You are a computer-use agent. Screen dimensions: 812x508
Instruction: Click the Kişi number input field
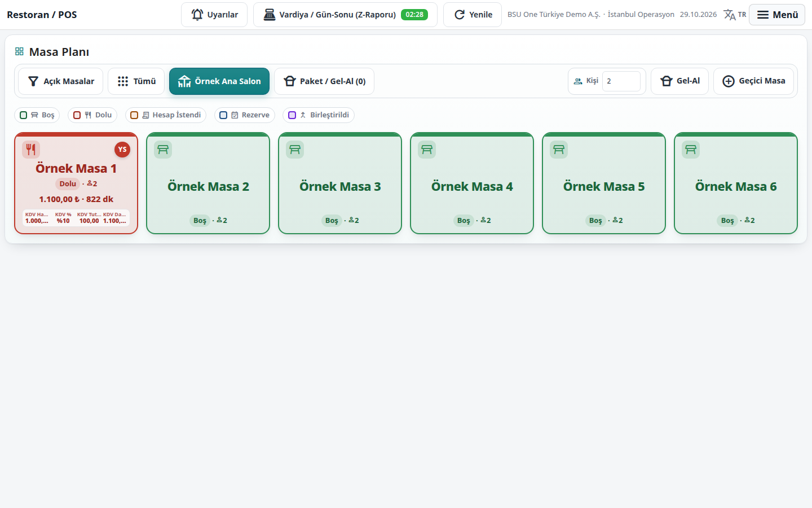click(621, 81)
